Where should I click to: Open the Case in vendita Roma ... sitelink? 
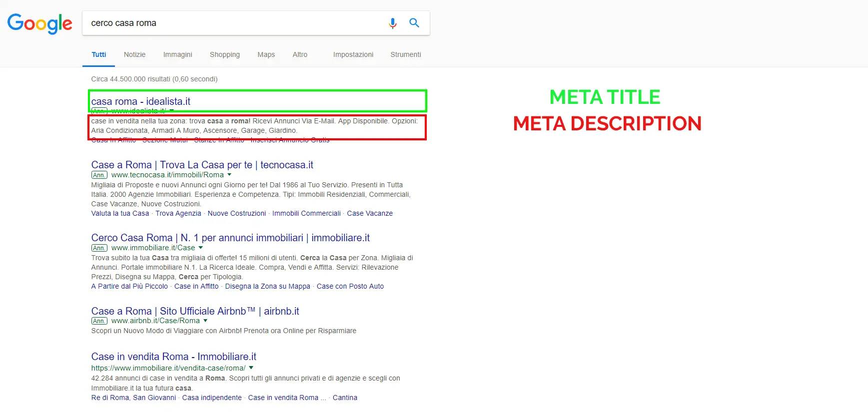pyautogui.click(x=287, y=398)
